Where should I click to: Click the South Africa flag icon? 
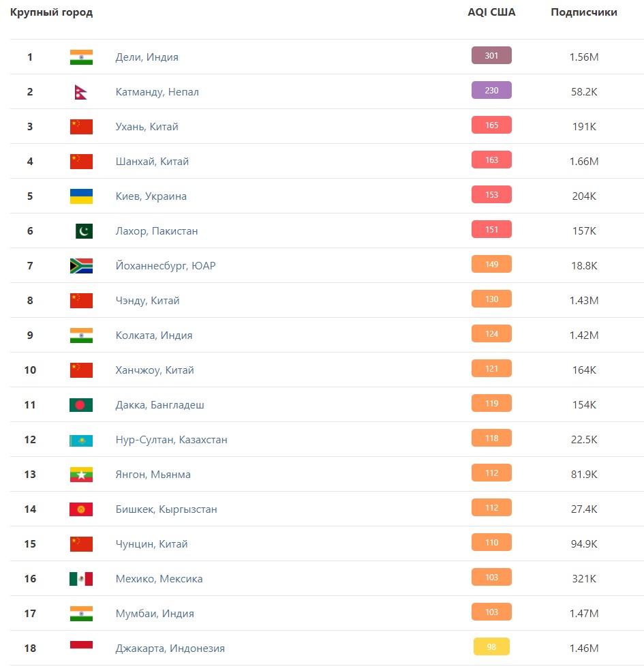pos(81,266)
